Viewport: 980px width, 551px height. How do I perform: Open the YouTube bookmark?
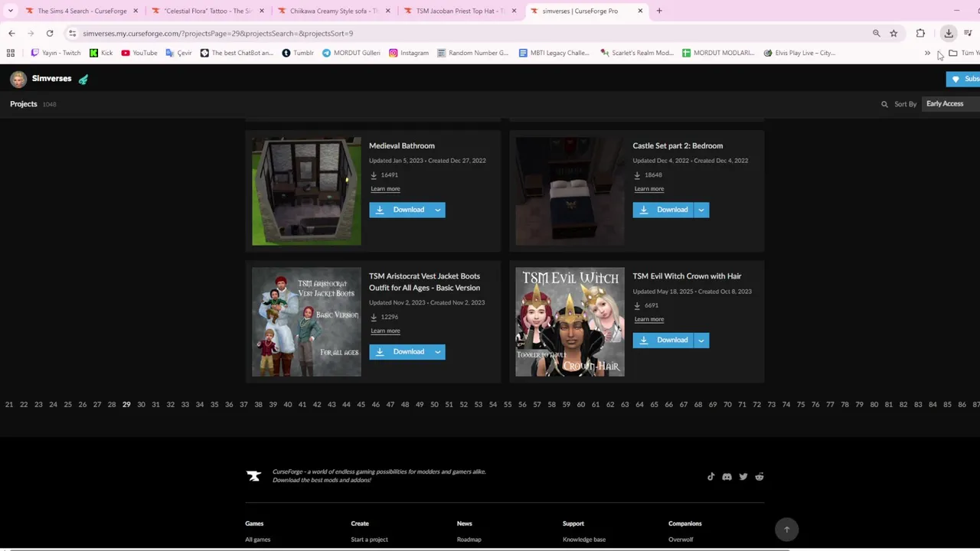(x=139, y=53)
